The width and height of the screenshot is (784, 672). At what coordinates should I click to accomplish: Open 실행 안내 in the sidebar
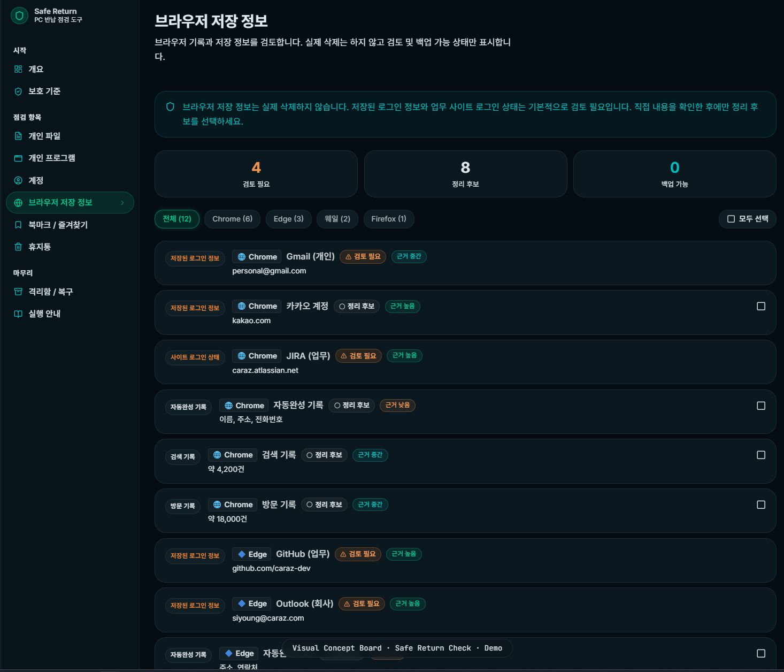pos(44,314)
